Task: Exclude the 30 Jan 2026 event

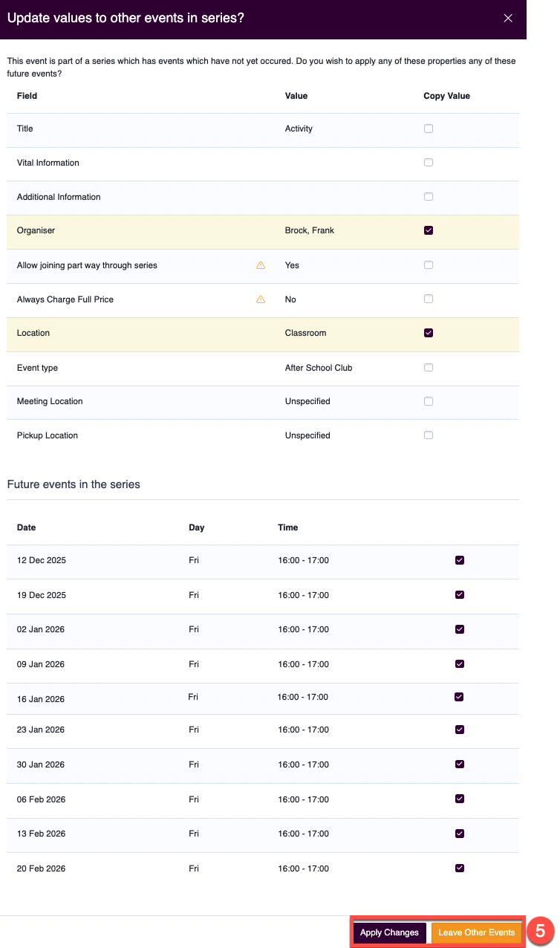Action: (x=460, y=764)
